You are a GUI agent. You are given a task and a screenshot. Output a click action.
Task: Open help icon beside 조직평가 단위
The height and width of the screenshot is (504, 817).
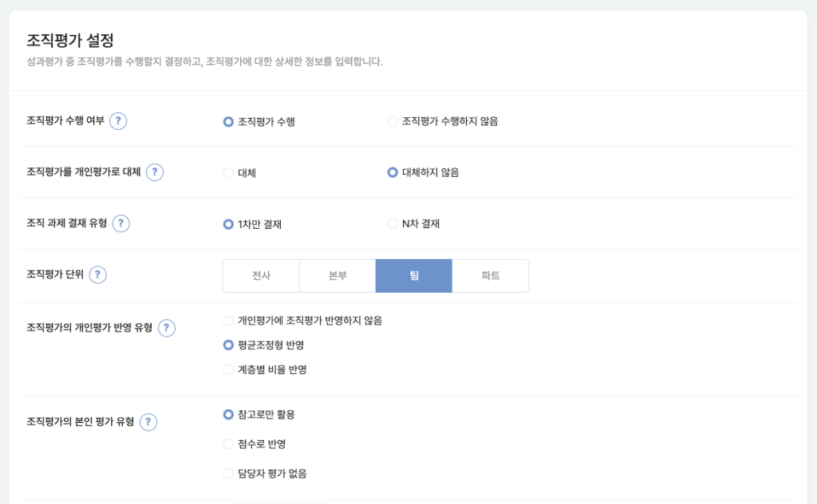point(98,275)
